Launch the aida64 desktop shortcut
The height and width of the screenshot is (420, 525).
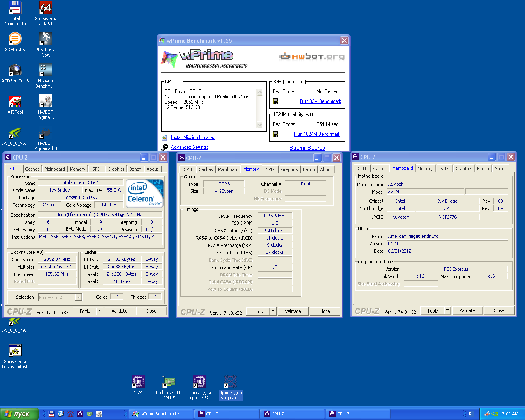(46, 14)
